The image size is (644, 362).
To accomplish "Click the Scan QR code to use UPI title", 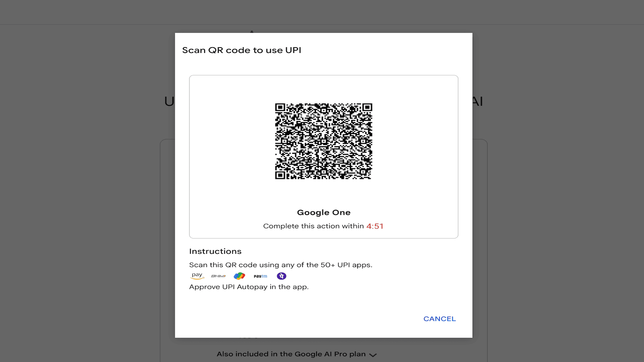I will click(241, 50).
